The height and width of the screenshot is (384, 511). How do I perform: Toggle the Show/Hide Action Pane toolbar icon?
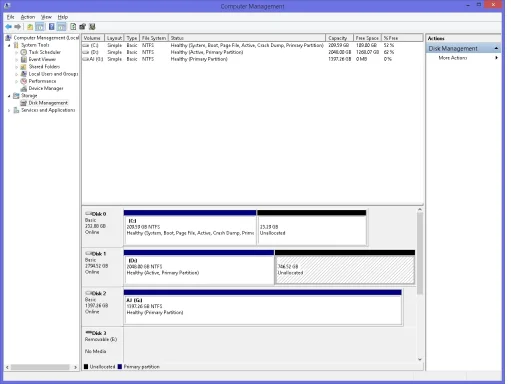coord(62,27)
